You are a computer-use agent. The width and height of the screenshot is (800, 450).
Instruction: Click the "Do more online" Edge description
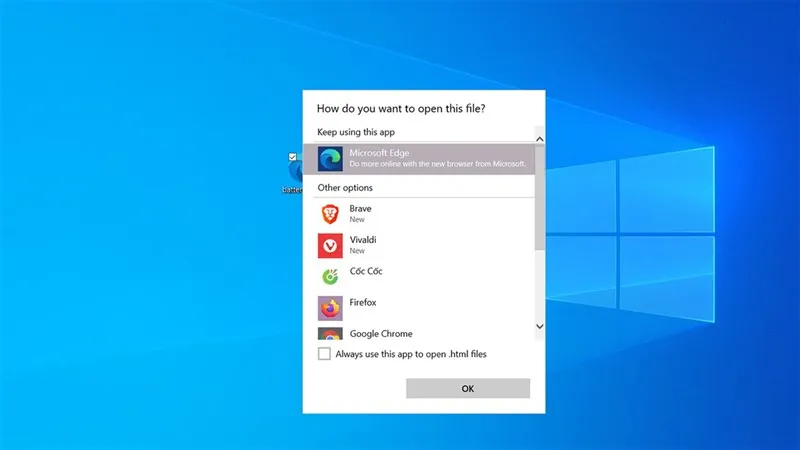click(438, 164)
